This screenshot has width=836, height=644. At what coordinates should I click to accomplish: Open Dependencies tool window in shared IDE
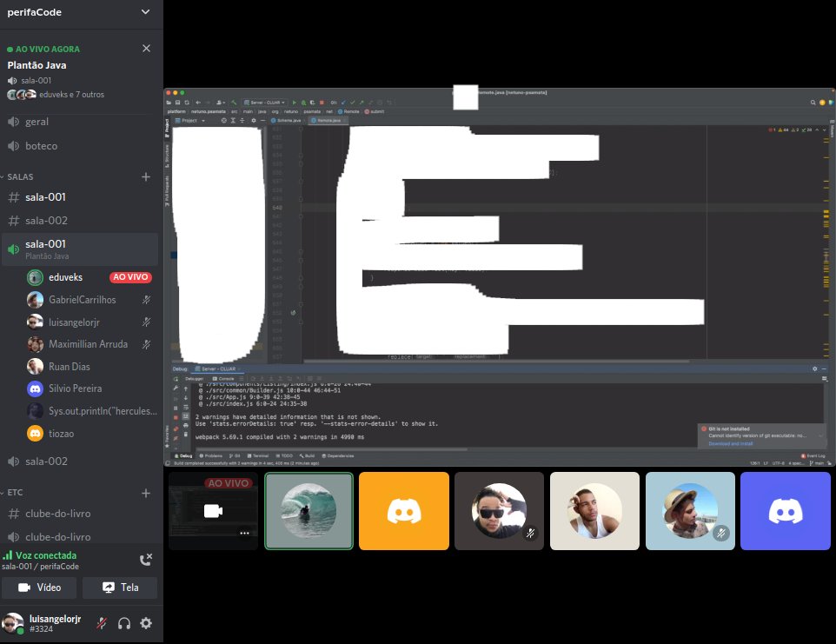point(338,455)
